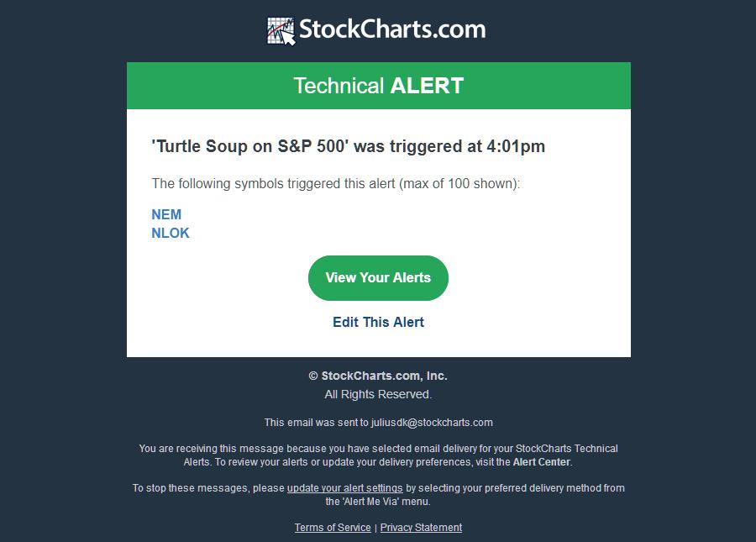The image size is (756, 542).
Task: Click the StockCharts.com wordmark in header
Action: click(392, 29)
